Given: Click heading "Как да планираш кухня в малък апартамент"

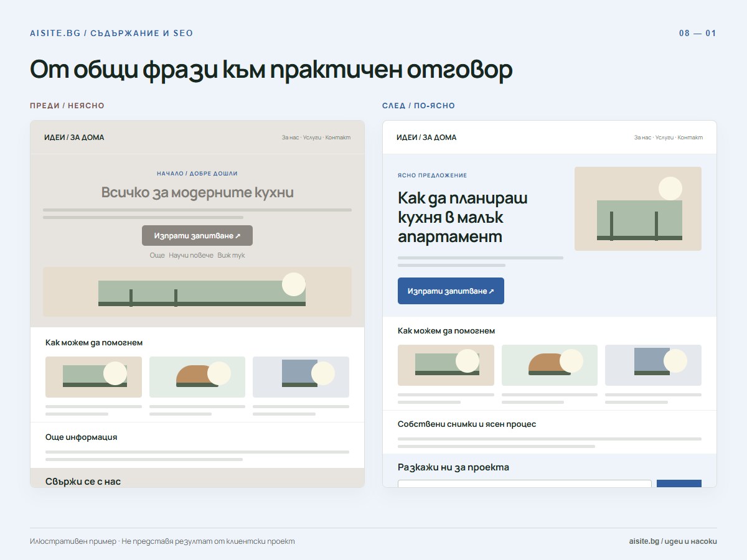Looking at the screenshot, I should coord(463,217).
